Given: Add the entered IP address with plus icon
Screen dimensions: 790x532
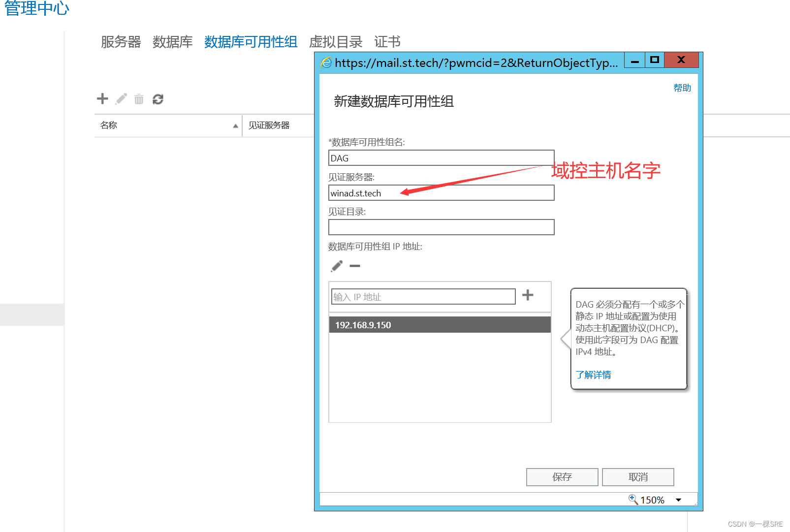Looking at the screenshot, I should pos(528,295).
